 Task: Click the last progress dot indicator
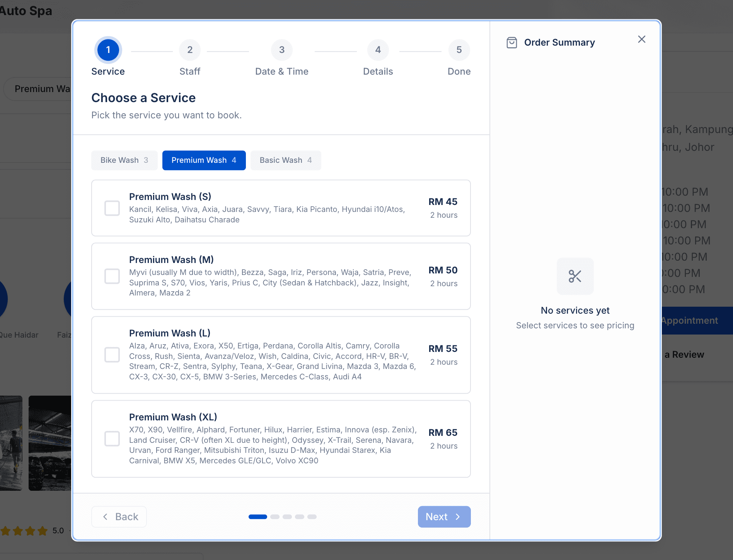312,517
